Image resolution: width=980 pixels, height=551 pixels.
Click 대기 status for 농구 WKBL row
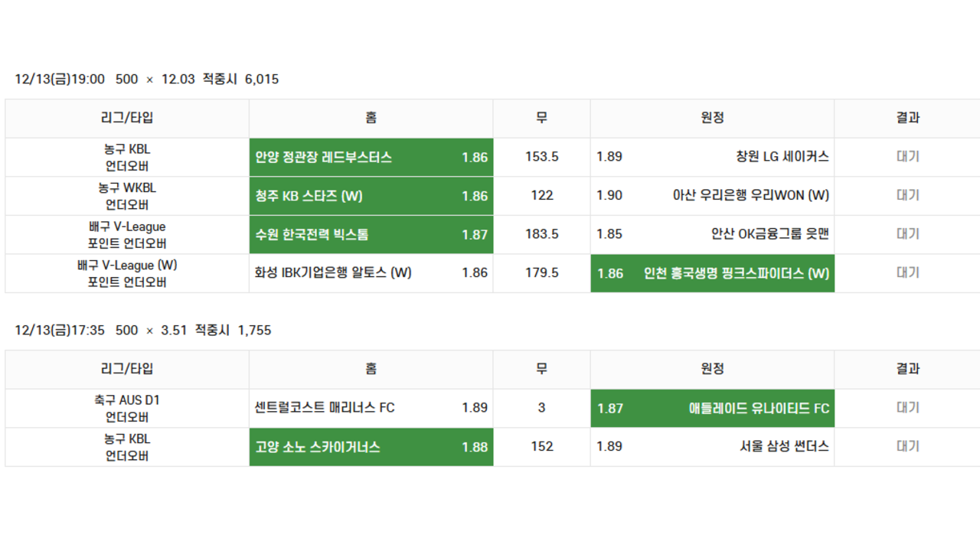(x=907, y=196)
